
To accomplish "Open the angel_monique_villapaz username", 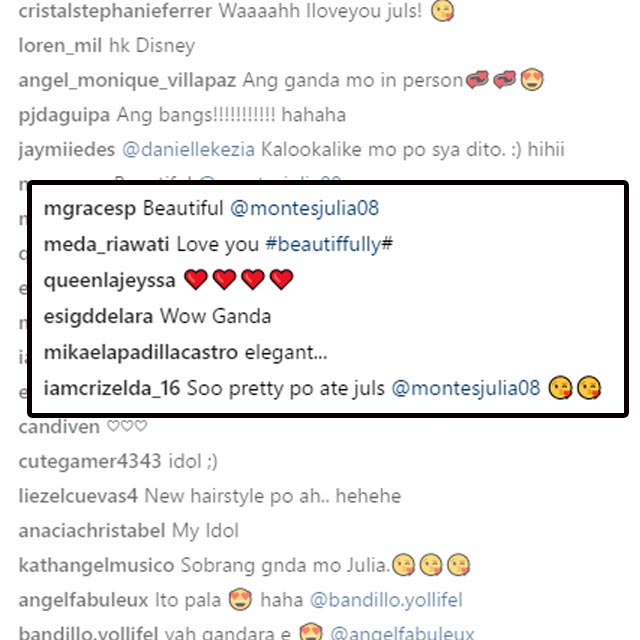I will tap(127, 81).
